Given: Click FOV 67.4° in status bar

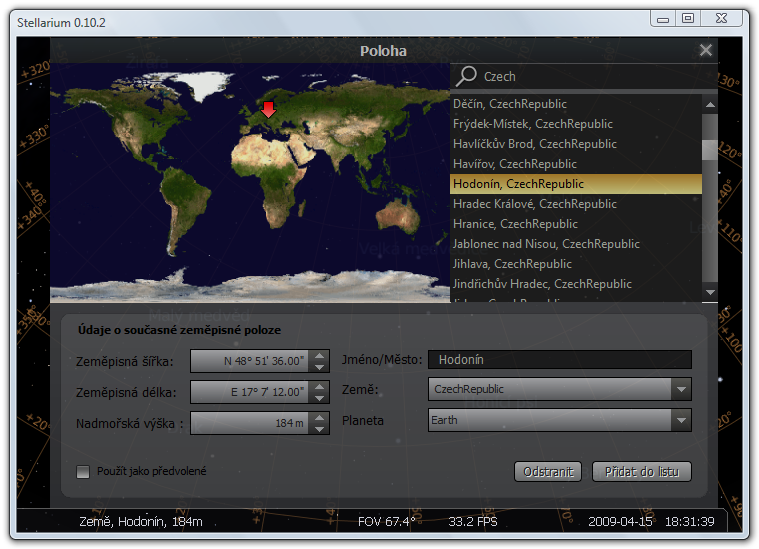Looking at the screenshot, I should tap(386, 521).
